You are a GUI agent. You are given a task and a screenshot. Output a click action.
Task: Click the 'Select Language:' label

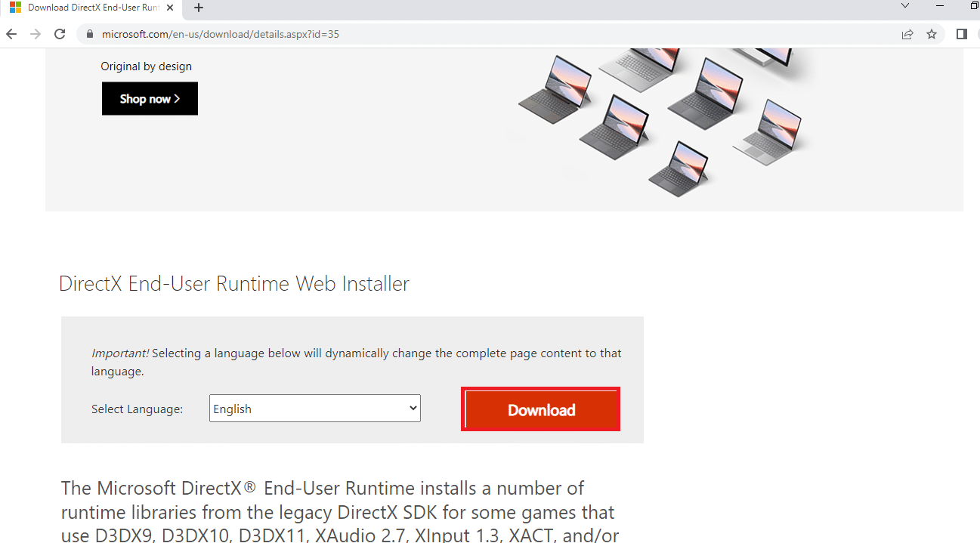pyautogui.click(x=137, y=409)
